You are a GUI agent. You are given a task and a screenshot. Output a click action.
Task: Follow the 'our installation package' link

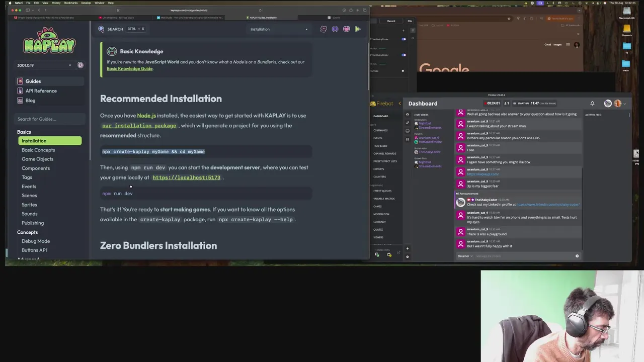139,126
